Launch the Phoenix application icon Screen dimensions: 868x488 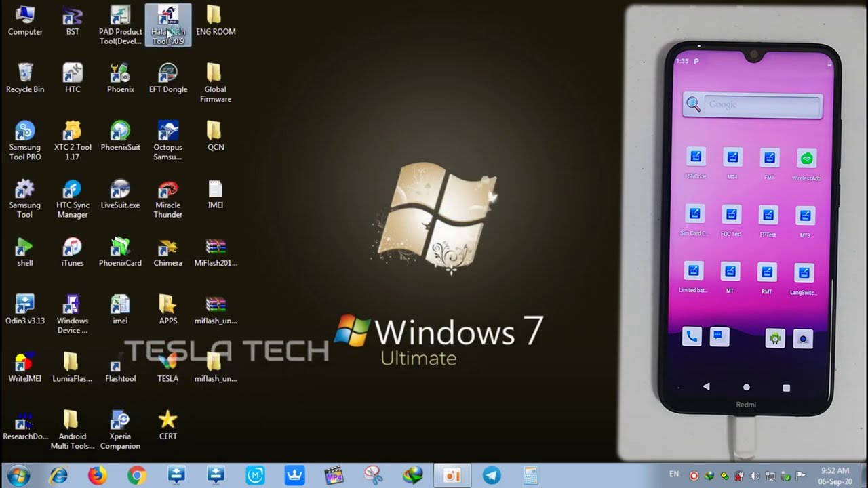(120, 79)
